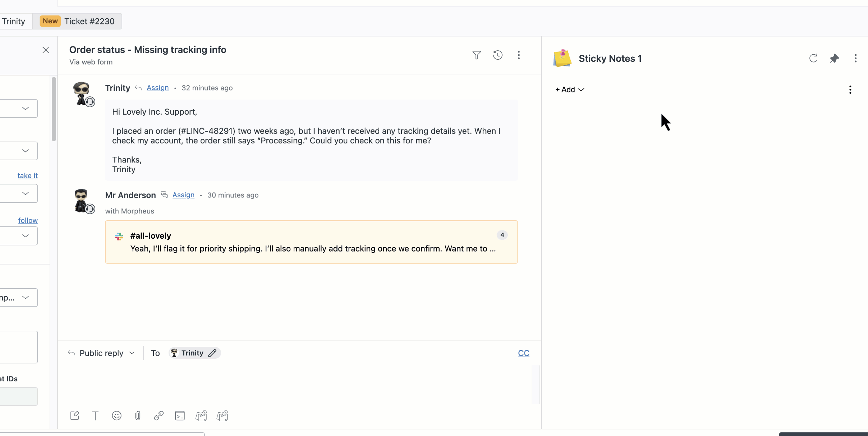
Task: Click the 'with Morpheus' text
Action: point(130,211)
